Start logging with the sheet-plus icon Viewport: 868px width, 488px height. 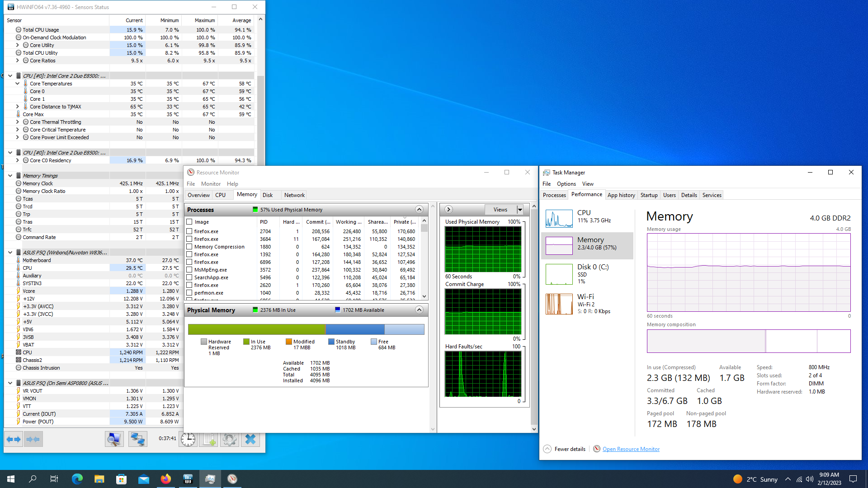coord(209,439)
